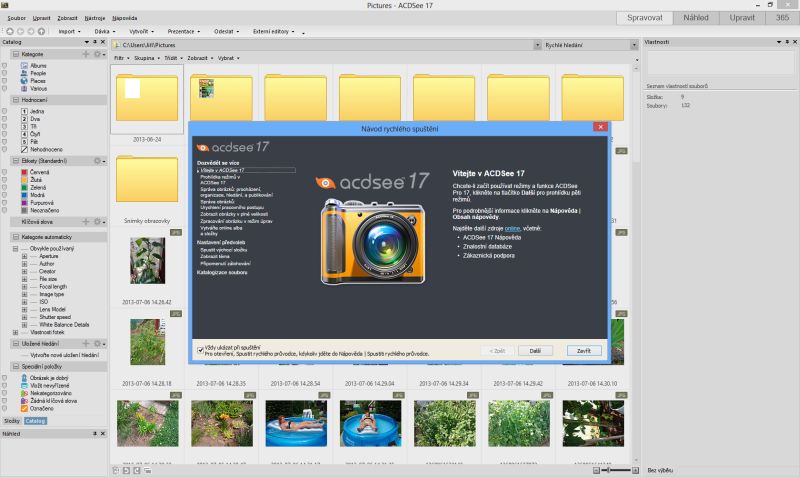Switch to Náhled mode tab
This screenshot has width=800, height=478.
point(696,17)
